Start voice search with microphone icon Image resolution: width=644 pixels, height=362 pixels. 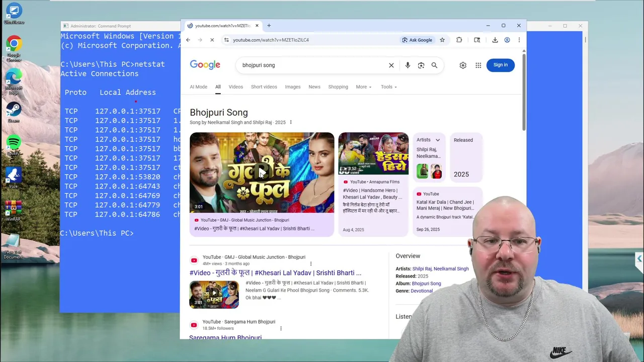click(408, 65)
